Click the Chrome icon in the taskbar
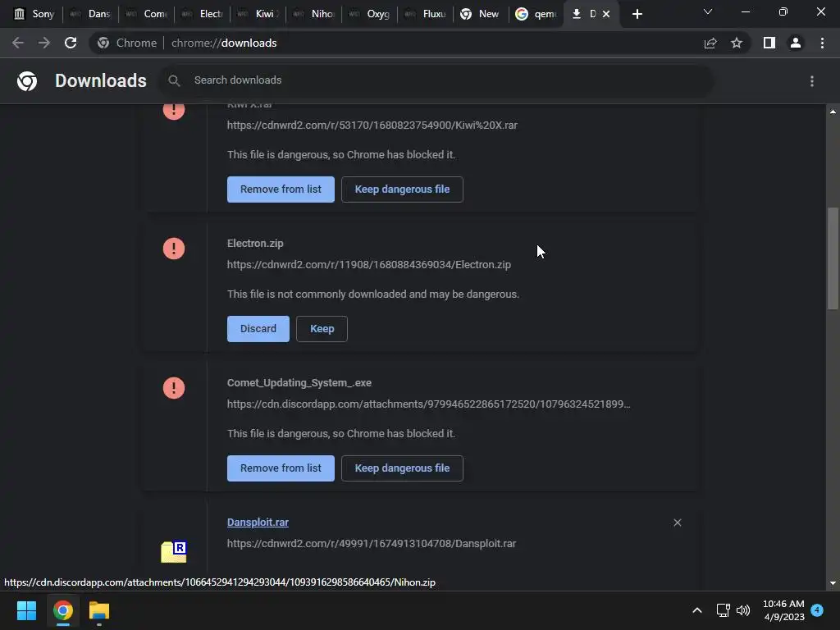Screen dimensions: 840x630 click(62, 610)
